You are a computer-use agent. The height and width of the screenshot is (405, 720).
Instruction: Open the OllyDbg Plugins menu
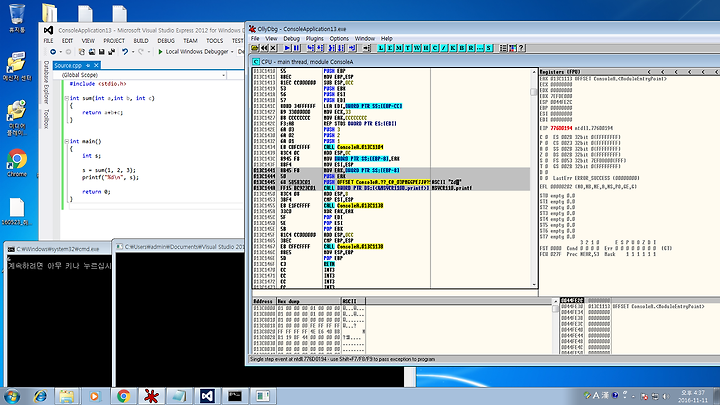pyautogui.click(x=315, y=39)
